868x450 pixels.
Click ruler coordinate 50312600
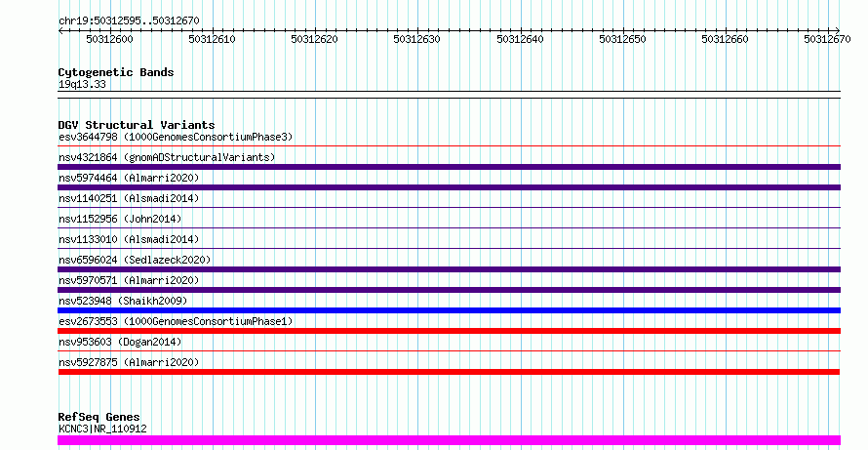click(x=109, y=39)
